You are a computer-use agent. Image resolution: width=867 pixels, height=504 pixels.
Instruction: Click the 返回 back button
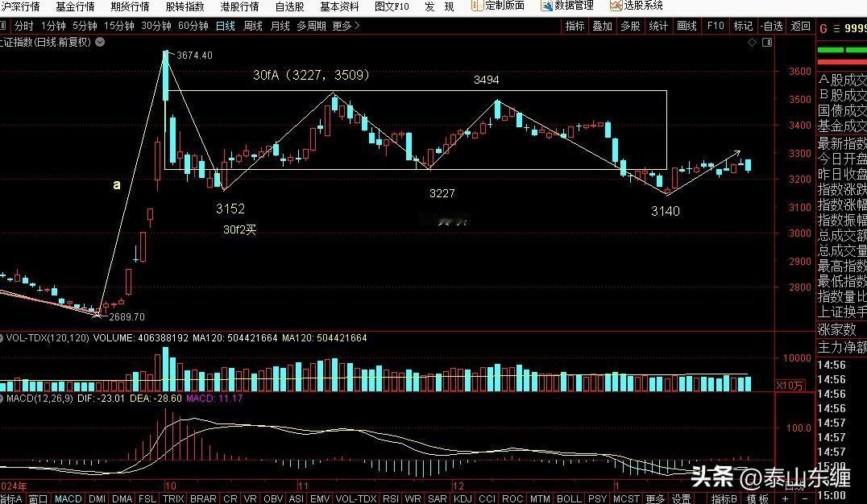click(800, 26)
